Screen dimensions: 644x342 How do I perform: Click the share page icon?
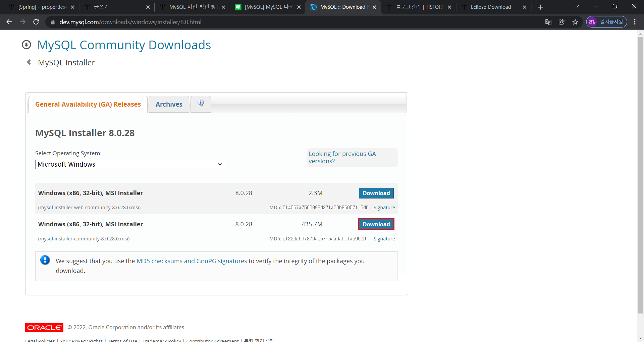tap(562, 22)
